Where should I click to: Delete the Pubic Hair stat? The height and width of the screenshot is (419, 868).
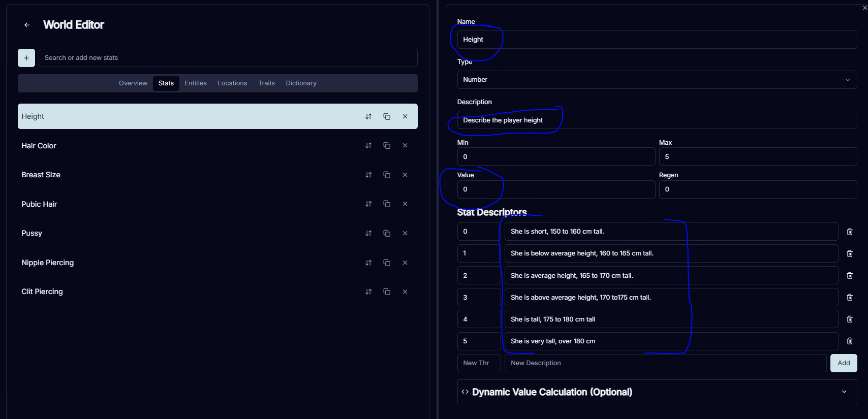(x=405, y=204)
